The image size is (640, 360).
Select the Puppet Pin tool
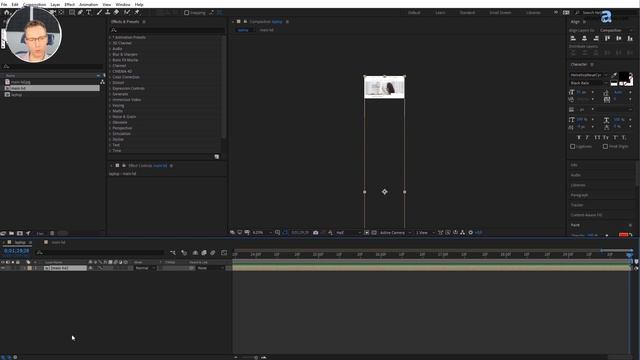tap(137, 12)
